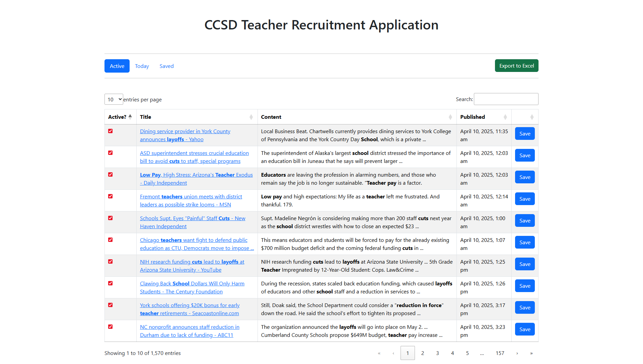
Task: Sort table by Active column arrow
Action: point(130,117)
